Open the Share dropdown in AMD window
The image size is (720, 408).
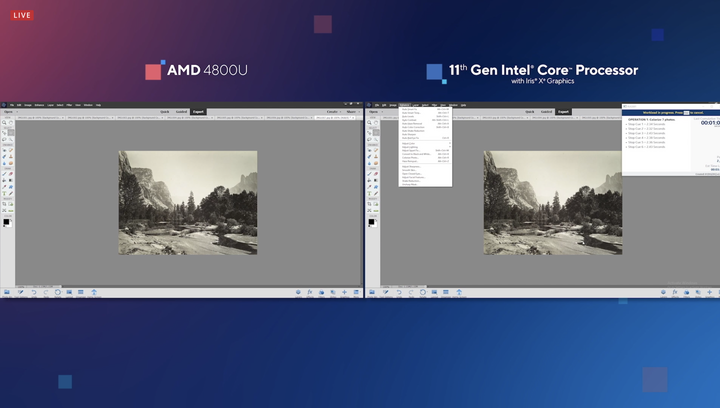tap(353, 112)
